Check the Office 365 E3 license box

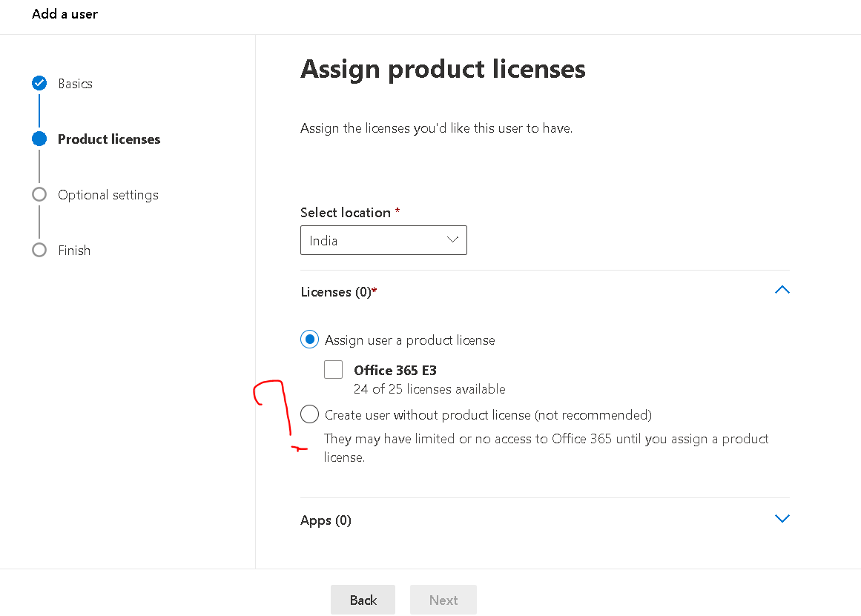click(x=333, y=369)
